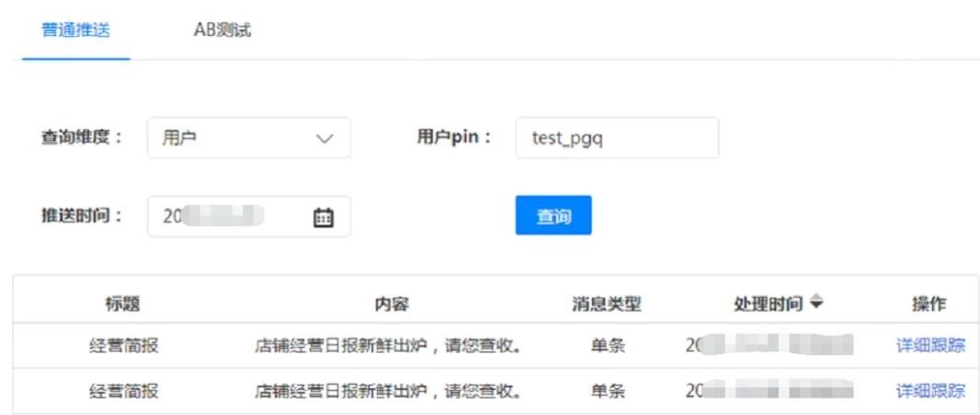Click the 标题 column header

pos(122,305)
